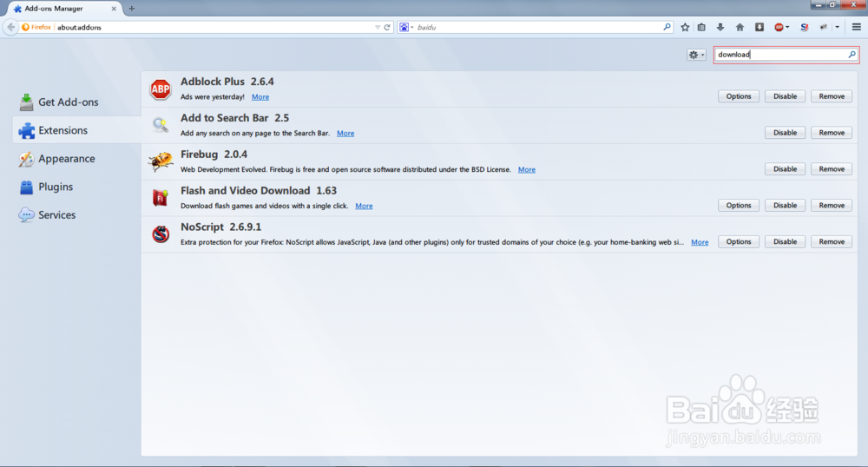Open the Firebug toolbar dropdown arrow
Image resolution: width=868 pixels, height=467 pixels.
point(837,27)
